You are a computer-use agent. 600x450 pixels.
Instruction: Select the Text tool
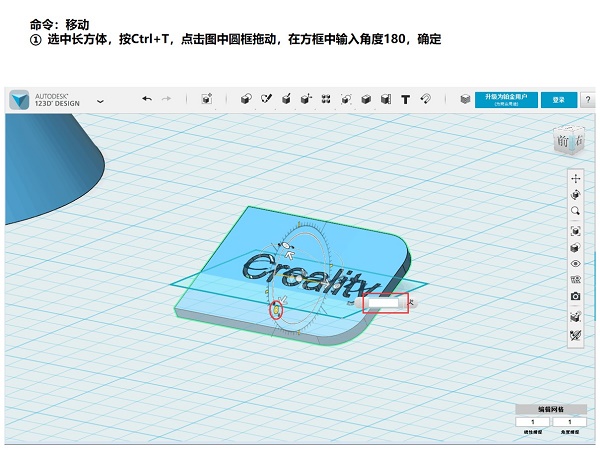click(x=406, y=99)
